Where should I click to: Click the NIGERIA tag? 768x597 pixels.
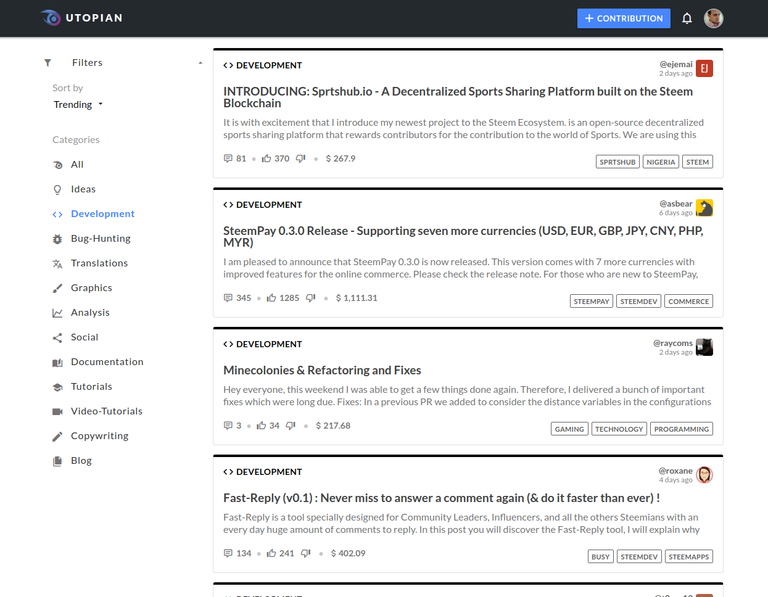(x=660, y=162)
